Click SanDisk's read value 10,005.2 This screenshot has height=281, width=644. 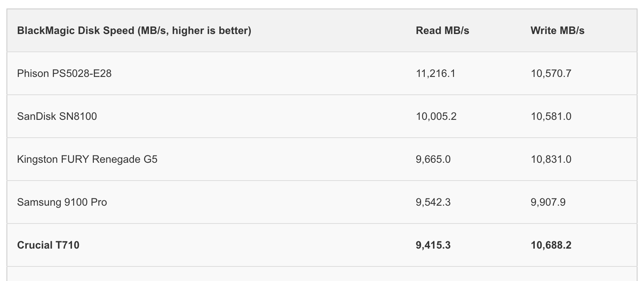point(436,117)
